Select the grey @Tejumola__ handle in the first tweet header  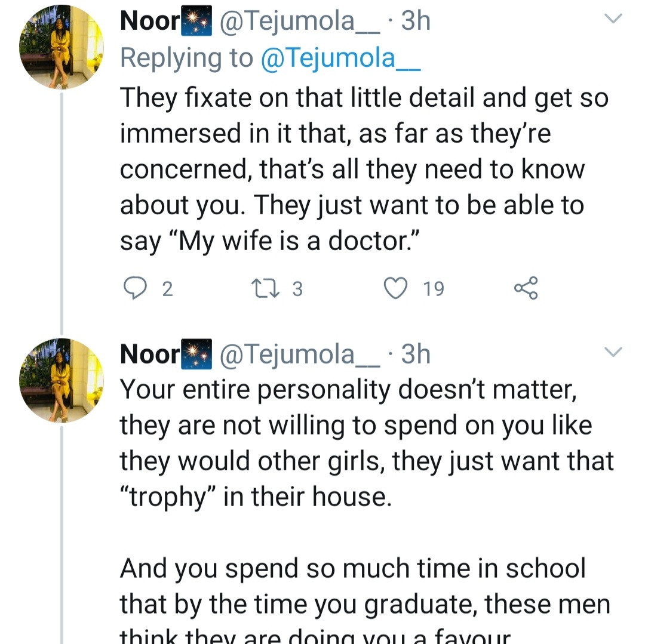[299, 21]
